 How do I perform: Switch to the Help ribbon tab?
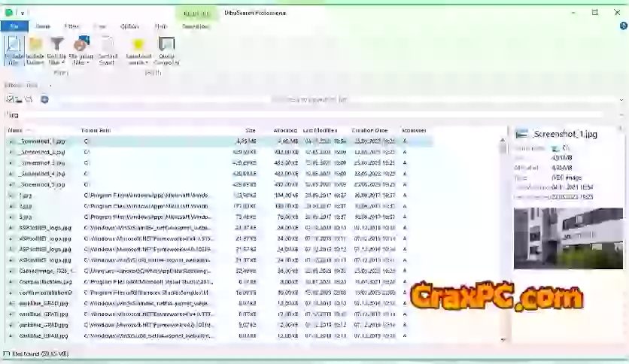pos(160,26)
